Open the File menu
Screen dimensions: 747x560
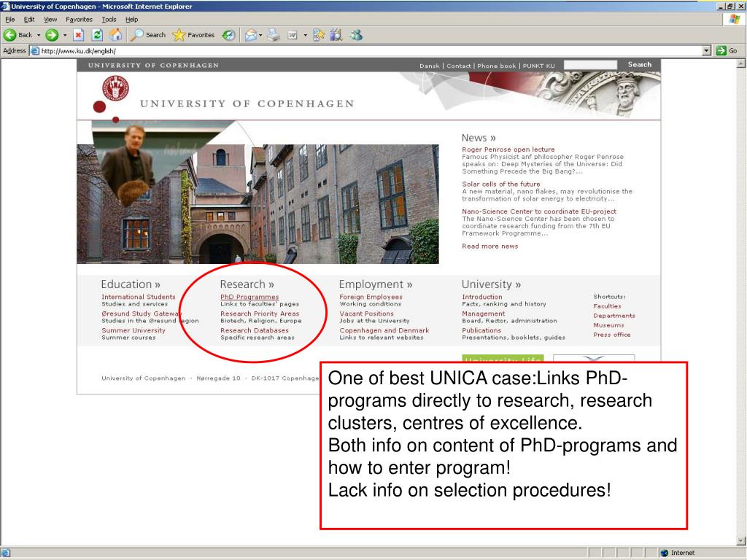10,20
